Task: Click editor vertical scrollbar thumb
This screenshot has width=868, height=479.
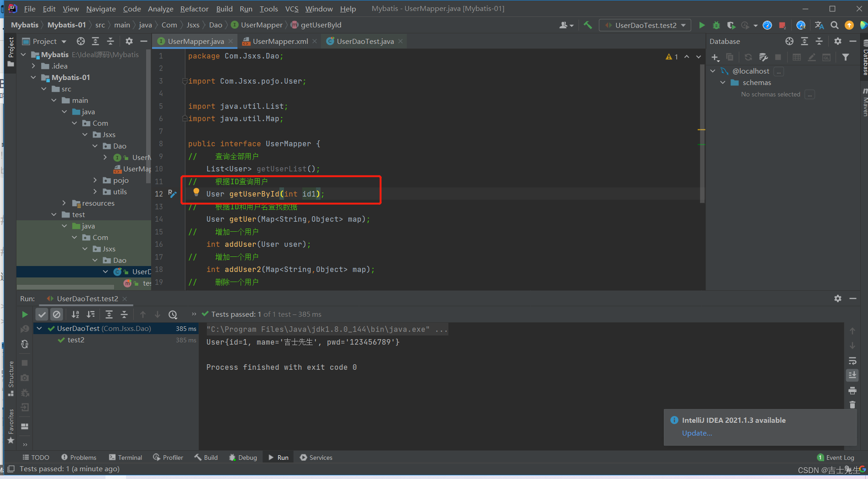Action: coord(702,133)
